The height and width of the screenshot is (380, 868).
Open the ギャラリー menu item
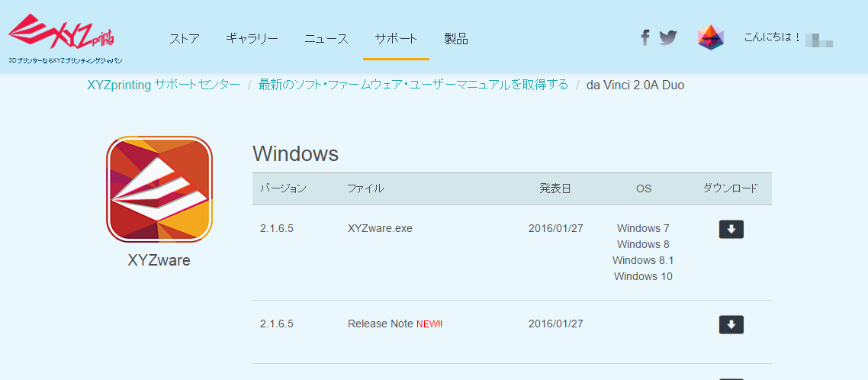coord(252,39)
